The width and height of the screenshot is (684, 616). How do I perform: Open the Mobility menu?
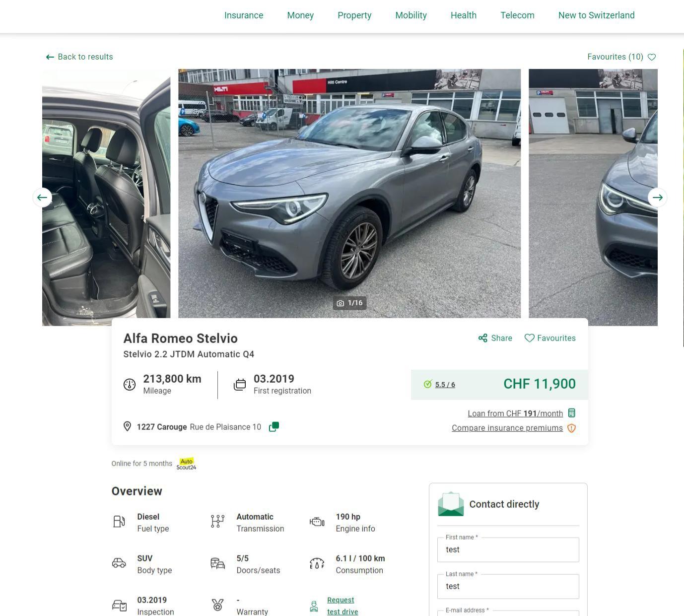pos(411,15)
